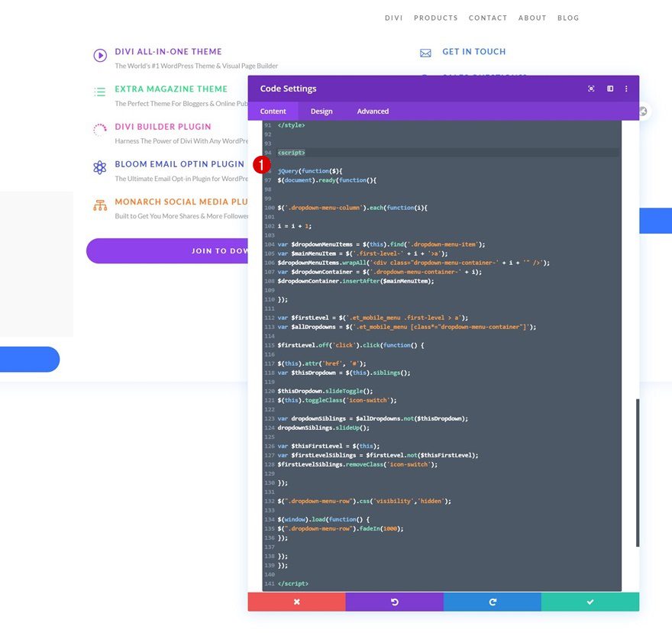Discard changes with the red X button
The height and width of the screenshot is (633, 672).
click(x=296, y=602)
